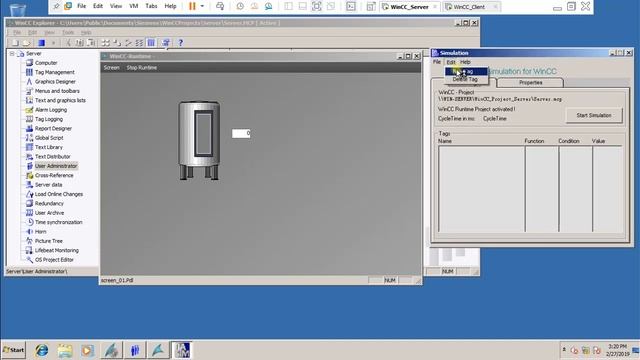The height and width of the screenshot is (360, 640).
Task: Select Redundancy editor
Action: tap(49, 204)
